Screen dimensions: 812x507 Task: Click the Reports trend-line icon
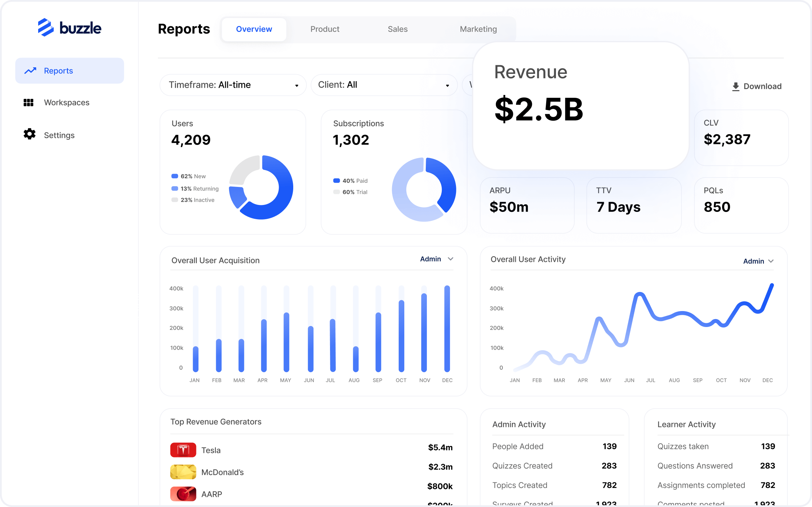(x=31, y=71)
